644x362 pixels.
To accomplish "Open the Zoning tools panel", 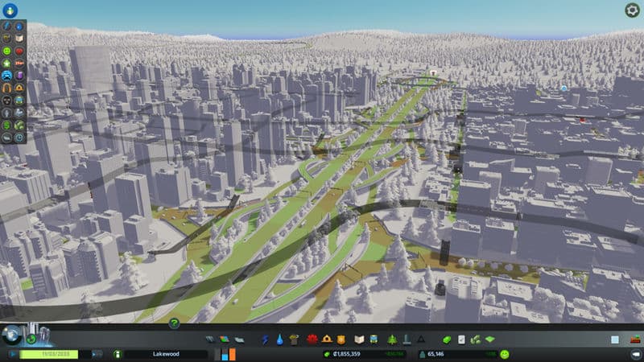I will pos(224,340).
